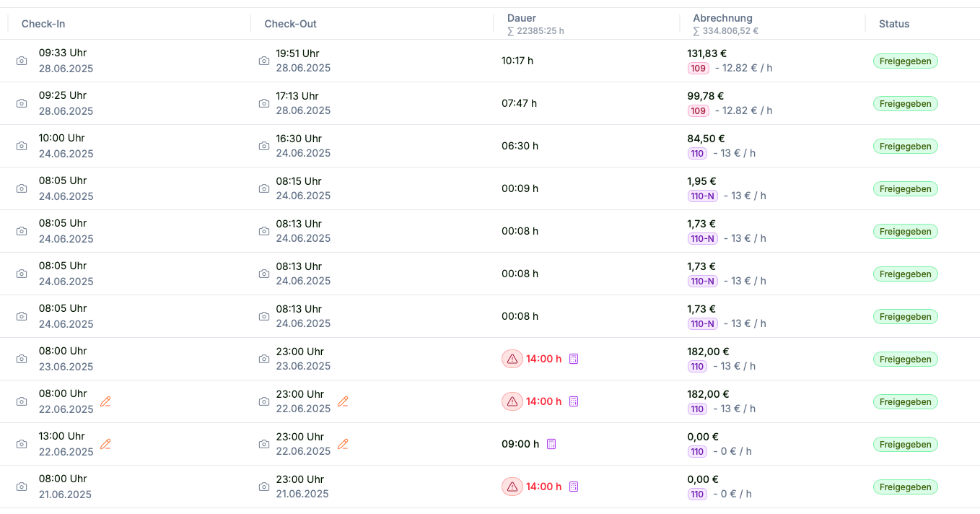This screenshot has height=514, width=980.
Task: Click the warning icon on the 23.06.2025 duration
Action: coord(512,359)
